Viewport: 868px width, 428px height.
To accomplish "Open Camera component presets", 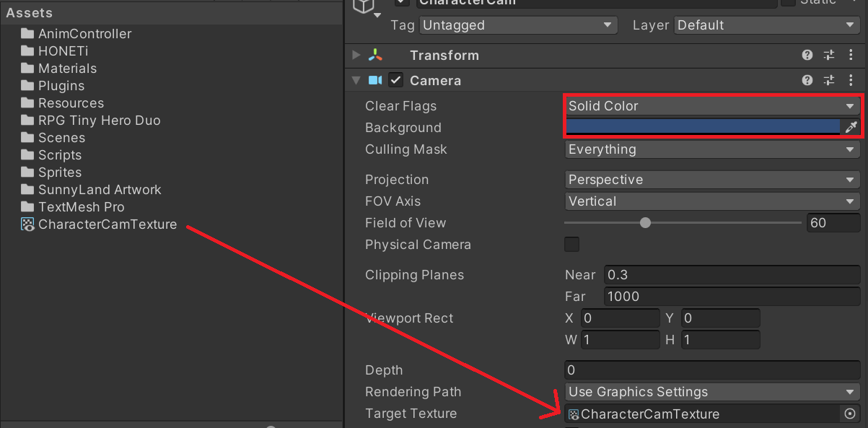I will (x=828, y=80).
